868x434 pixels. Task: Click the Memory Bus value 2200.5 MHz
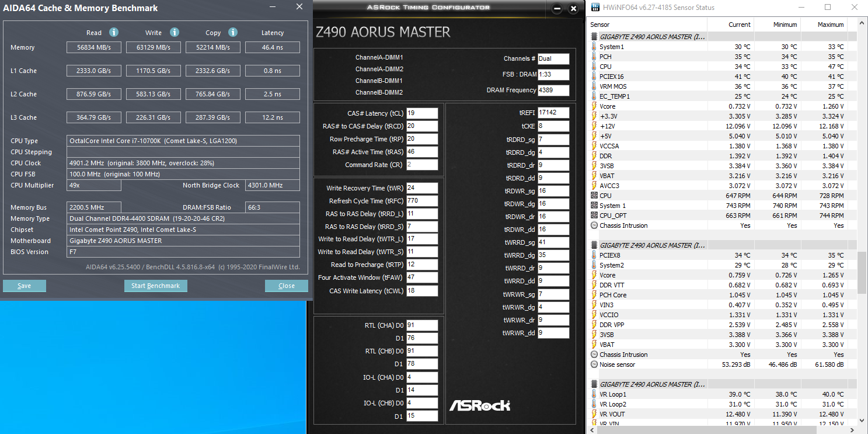[x=94, y=207]
